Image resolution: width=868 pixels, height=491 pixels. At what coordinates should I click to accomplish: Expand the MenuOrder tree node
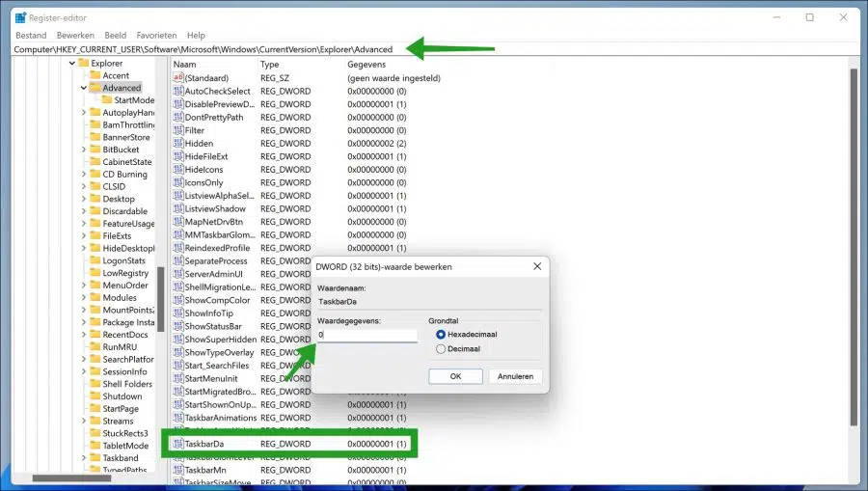84,286
